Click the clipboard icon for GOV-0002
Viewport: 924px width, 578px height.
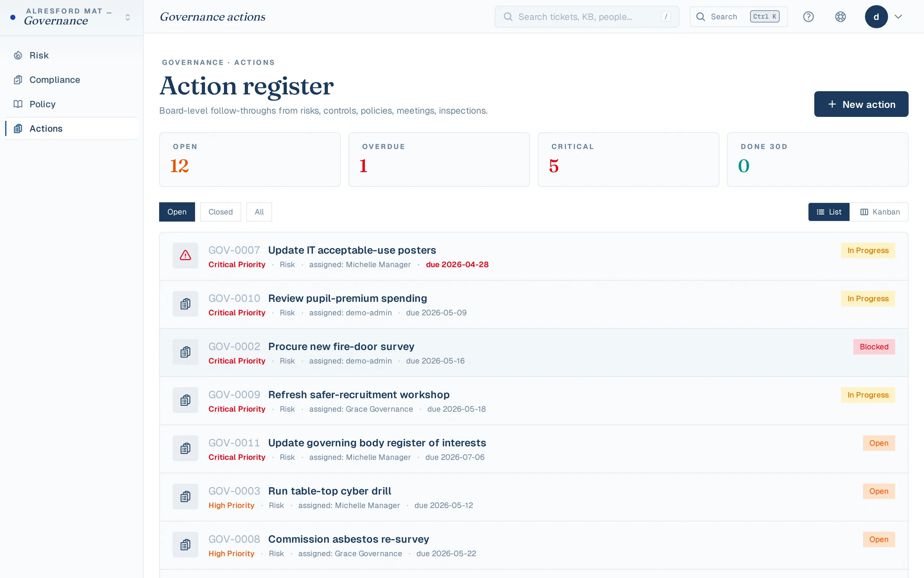(x=185, y=352)
